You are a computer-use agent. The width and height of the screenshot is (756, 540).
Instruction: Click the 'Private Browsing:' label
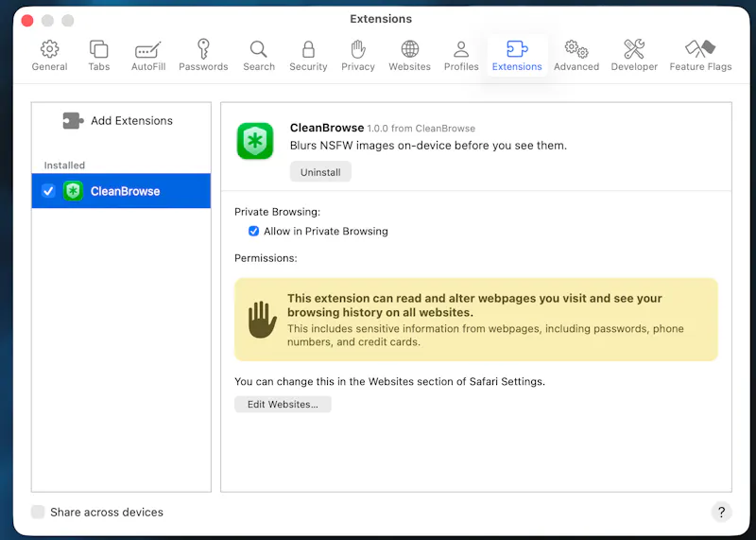pos(277,212)
